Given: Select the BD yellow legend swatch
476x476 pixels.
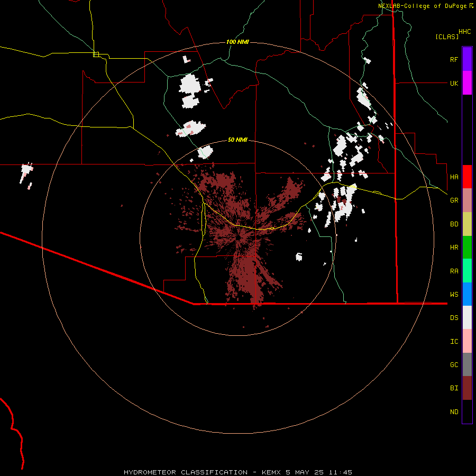Looking at the screenshot, I should click(467, 224).
